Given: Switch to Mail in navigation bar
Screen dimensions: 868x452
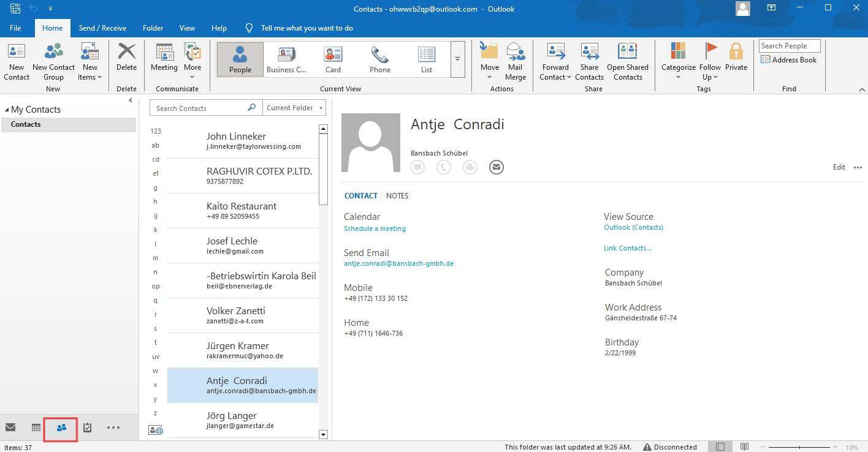Looking at the screenshot, I should tap(10, 428).
